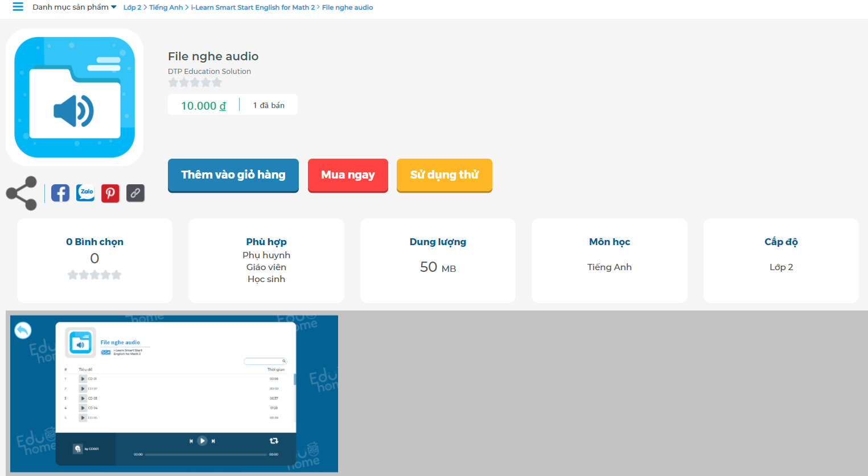The height and width of the screenshot is (476, 868).
Task: Open i-Learn Smart Start English for Math 2 breadcrumb
Action: point(253,7)
